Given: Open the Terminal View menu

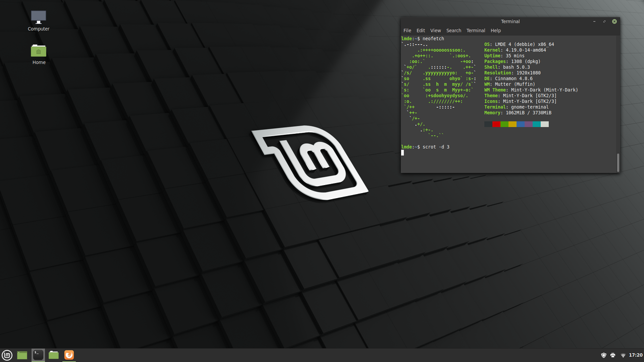Looking at the screenshot, I should coord(436,31).
